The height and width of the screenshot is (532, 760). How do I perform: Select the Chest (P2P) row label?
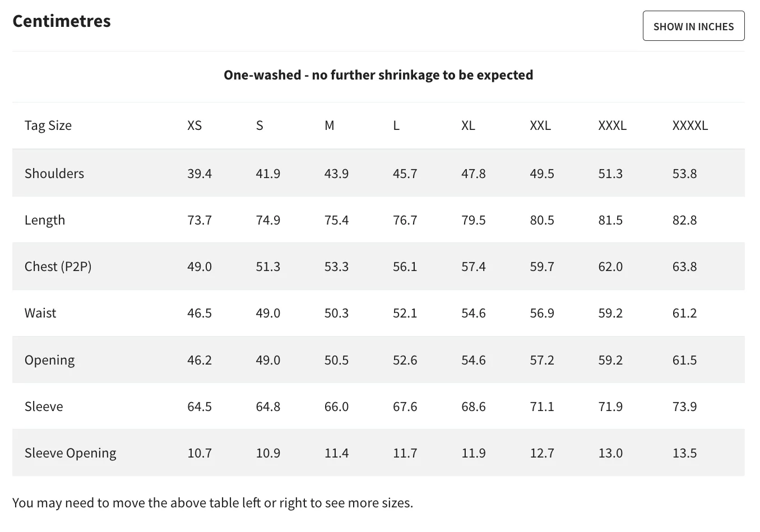(58, 267)
